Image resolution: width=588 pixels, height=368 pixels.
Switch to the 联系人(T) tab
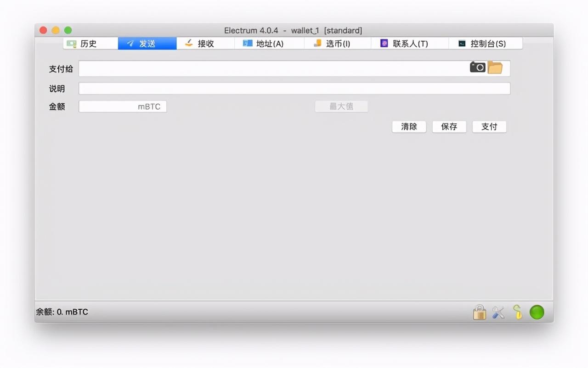[410, 44]
